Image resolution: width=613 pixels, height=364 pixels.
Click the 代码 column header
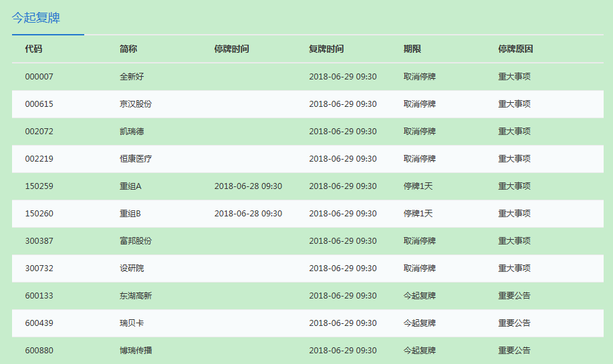(33, 49)
